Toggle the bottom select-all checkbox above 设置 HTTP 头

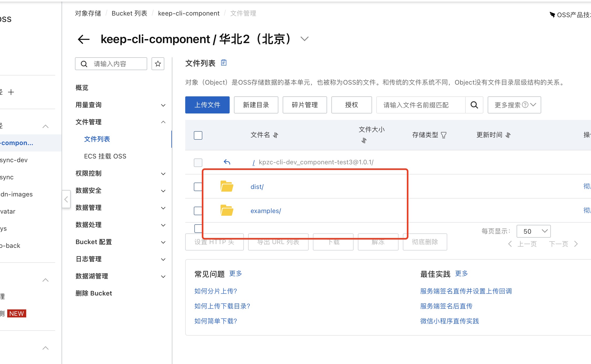click(198, 228)
